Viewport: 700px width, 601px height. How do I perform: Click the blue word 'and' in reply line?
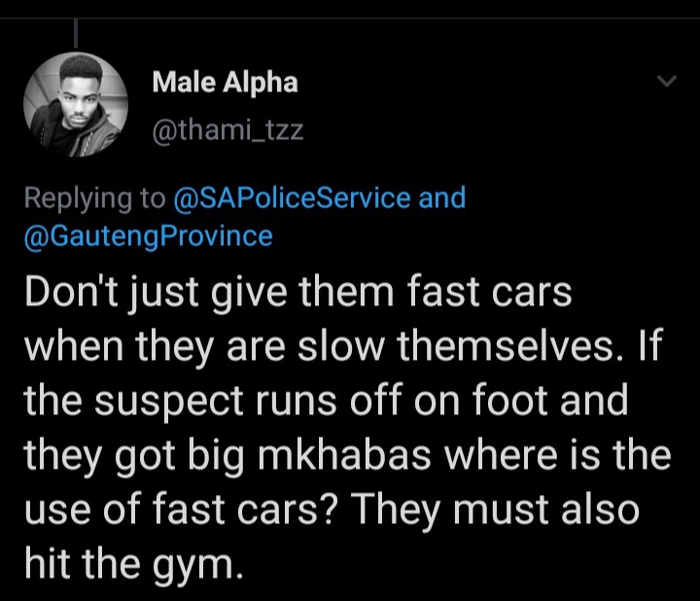tap(442, 197)
